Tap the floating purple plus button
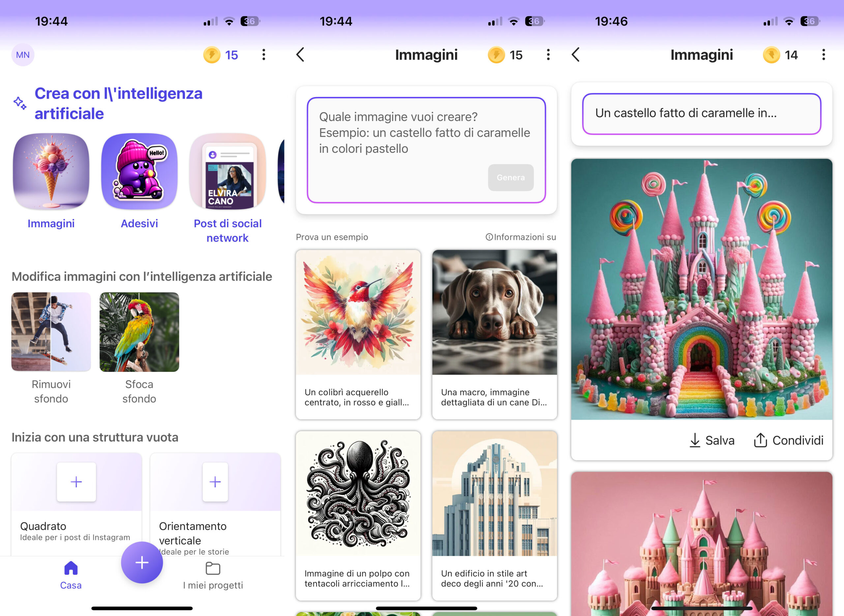Screen dimensions: 844x616 point(142,562)
